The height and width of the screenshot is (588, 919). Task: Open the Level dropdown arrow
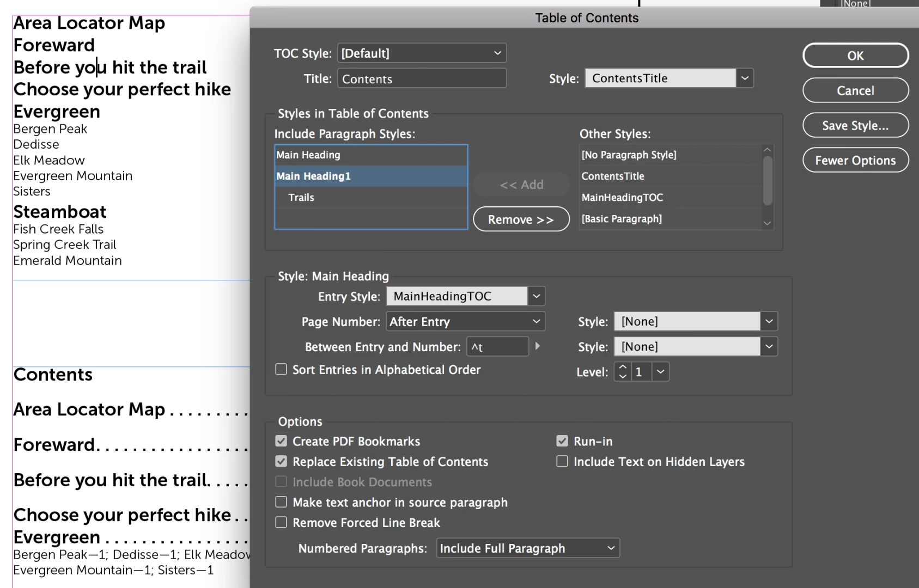660,372
